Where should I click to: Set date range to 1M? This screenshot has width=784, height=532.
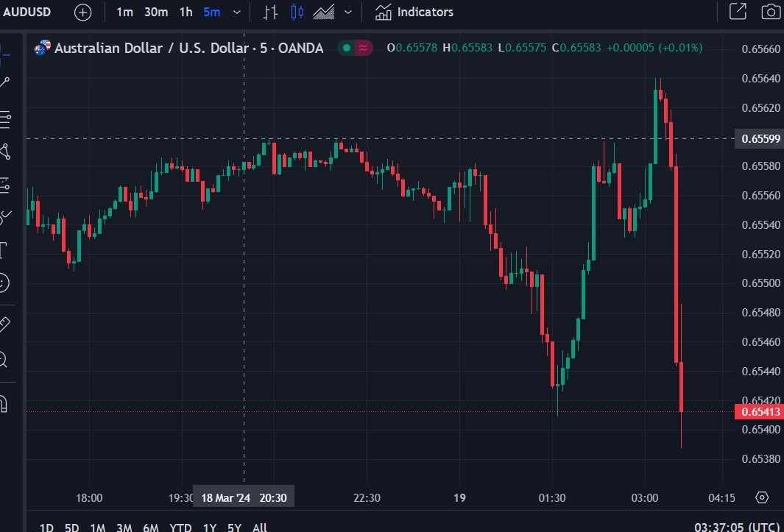pyautogui.click(x=97, y=528)
